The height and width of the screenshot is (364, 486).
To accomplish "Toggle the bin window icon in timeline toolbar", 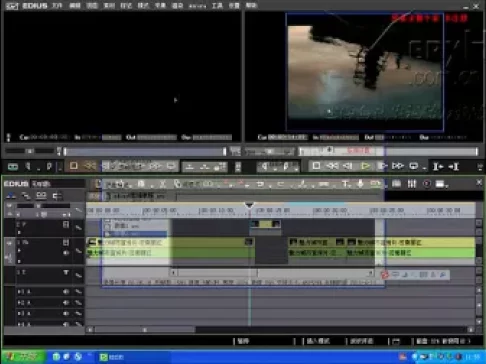I will click(396, 184).
